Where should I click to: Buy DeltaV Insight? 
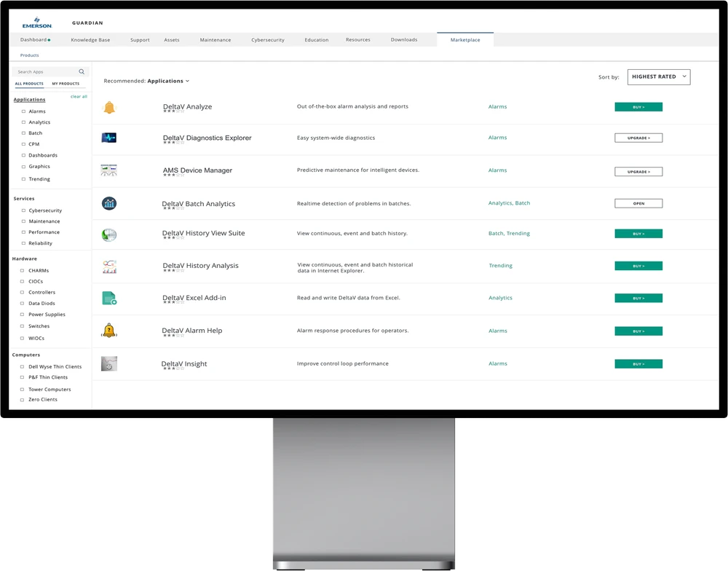pos(638,363)
